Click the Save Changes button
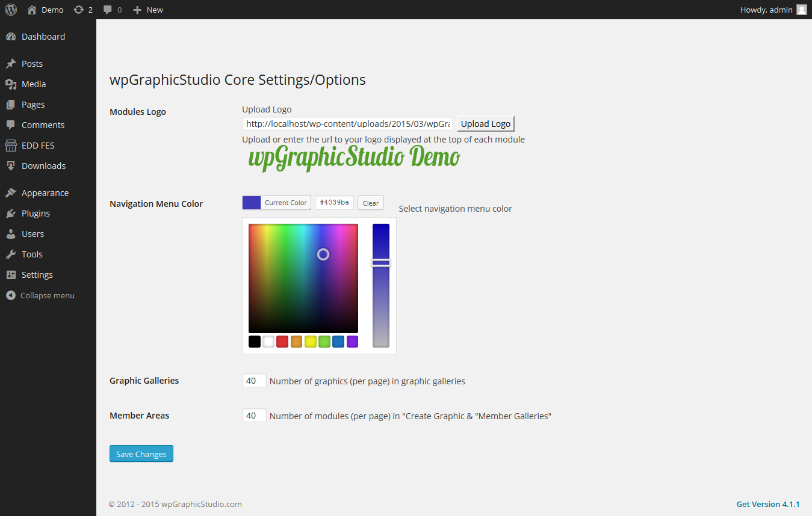Viewport: 812px width, 516px height. pos(141,454)
